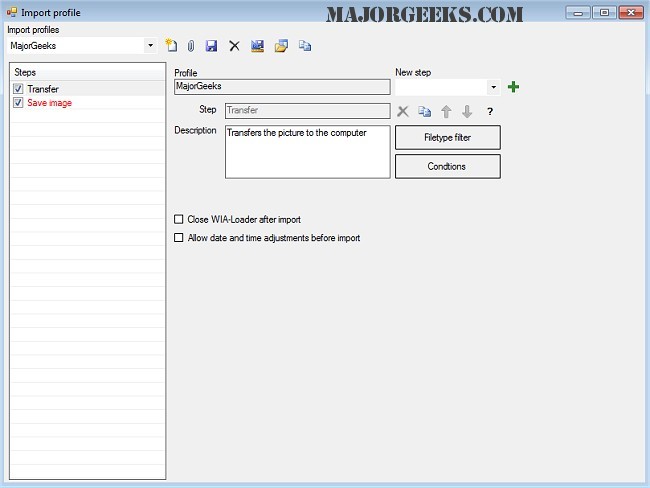Enable Close WIA-Loader after import

point(179,219)
